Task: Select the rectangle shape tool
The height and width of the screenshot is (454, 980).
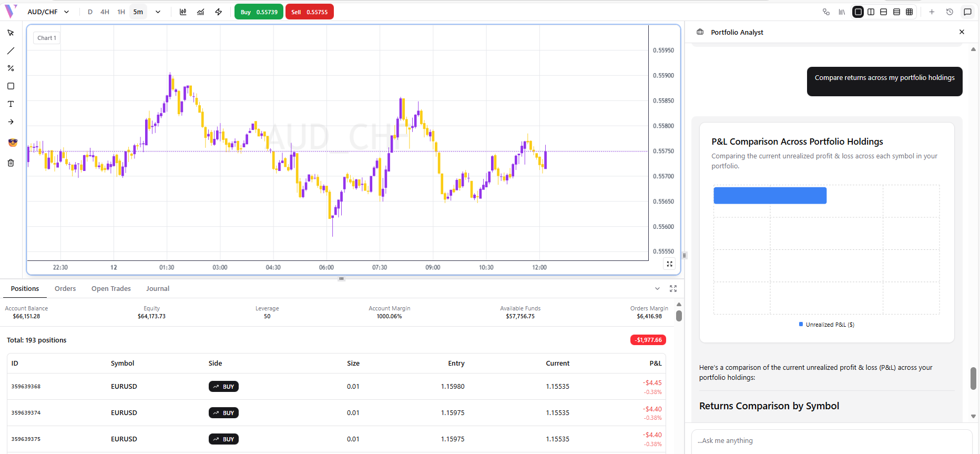Action: pos(11,86)
